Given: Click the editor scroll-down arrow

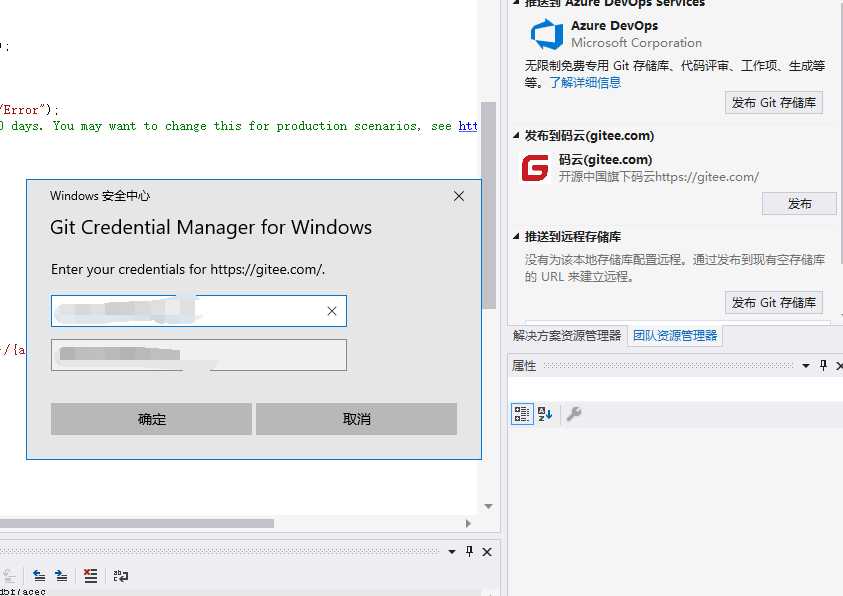Looking at the screenshot, I should tap(488, 506).
